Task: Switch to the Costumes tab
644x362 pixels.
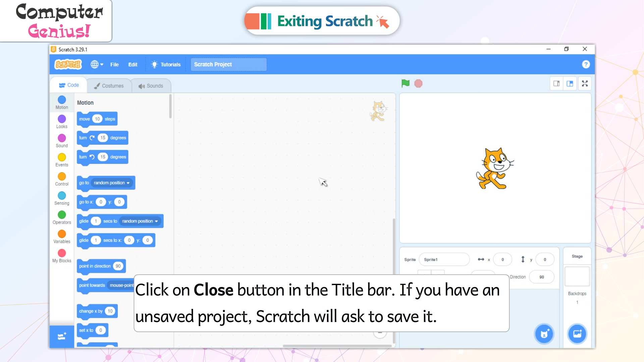Action: point(109,86)
